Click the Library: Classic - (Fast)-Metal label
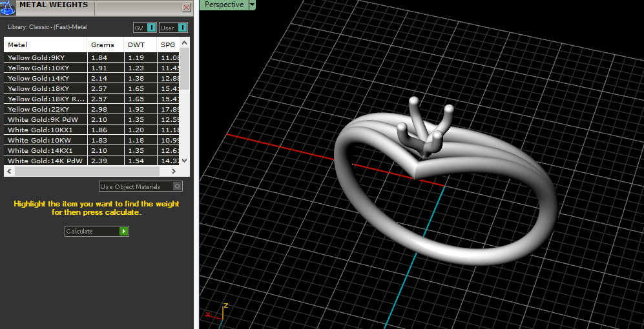Screen dimensions: 644x329 pyautogui.click(x=48, y=27)
